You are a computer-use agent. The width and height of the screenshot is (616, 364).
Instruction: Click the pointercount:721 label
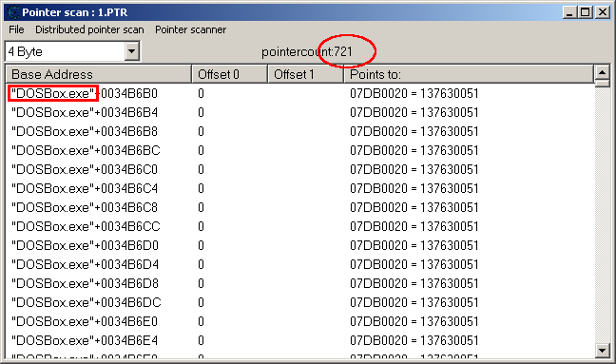pyautogui.click(x=307, y=52)
